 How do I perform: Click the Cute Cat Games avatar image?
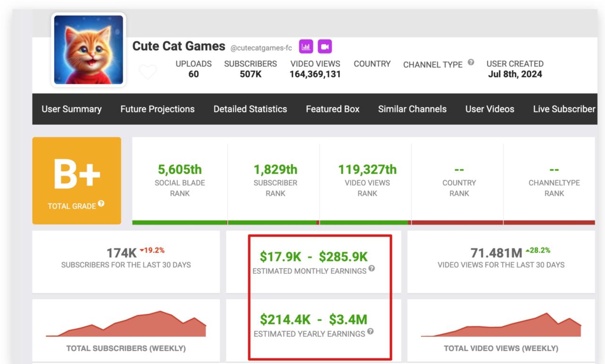coord(88,50)
